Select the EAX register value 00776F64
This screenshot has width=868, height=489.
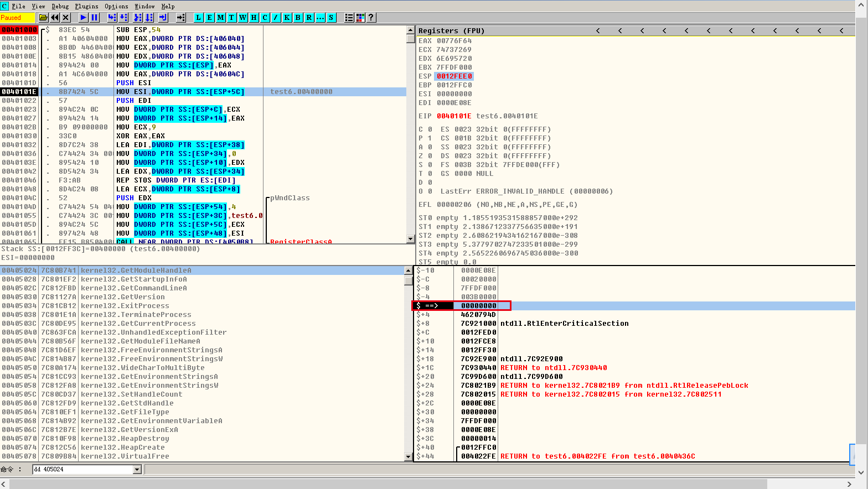pyautogui.click(x=454, y=41)
